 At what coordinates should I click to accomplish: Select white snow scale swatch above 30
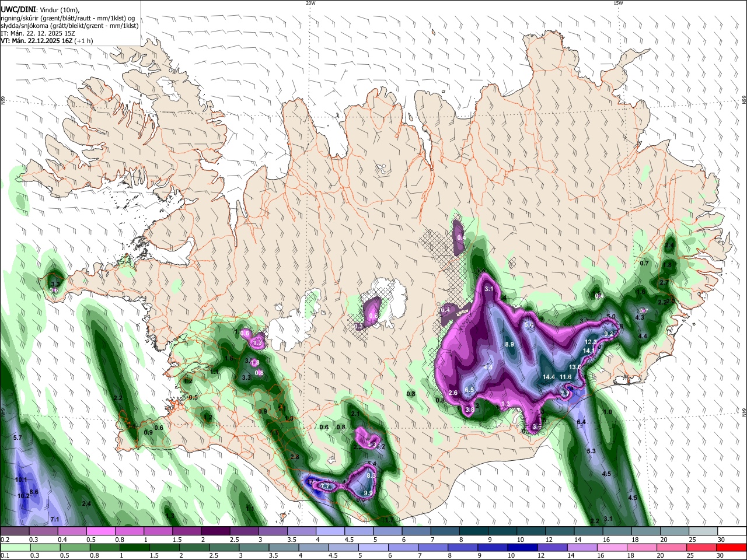(x=732, y=531)
